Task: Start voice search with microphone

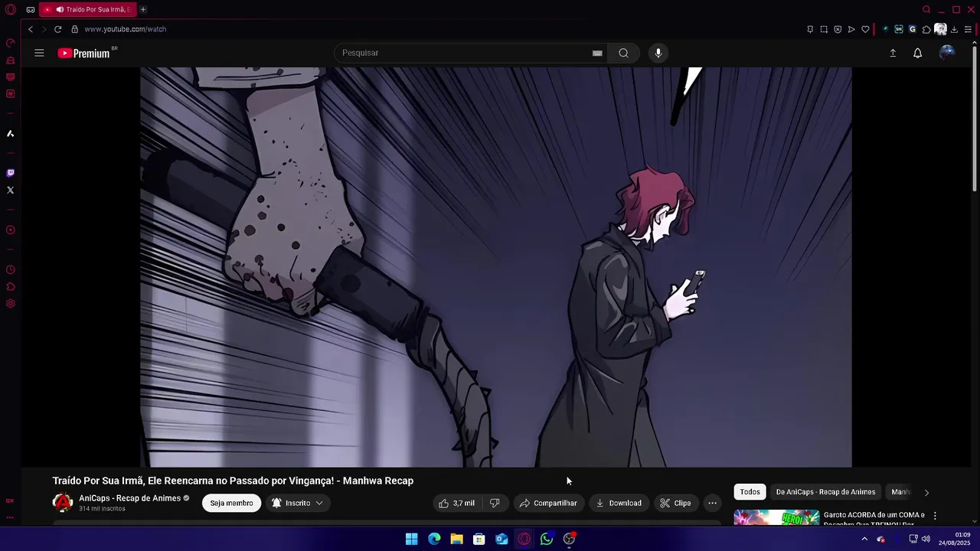Action: pos(658,53)
